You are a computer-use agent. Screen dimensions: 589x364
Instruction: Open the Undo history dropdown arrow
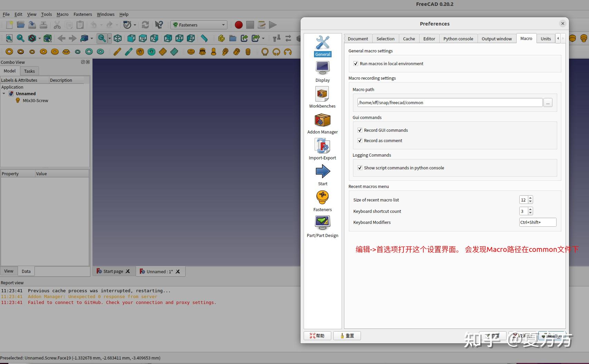pyautogui.click(x=101, y=25)
